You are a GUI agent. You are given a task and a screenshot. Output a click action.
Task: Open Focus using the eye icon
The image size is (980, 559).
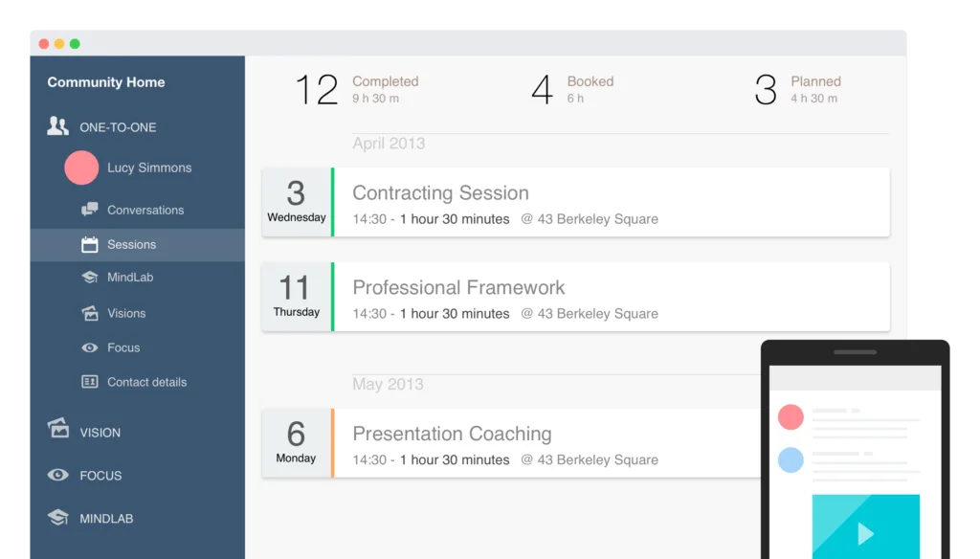pyautogui.click(x=89, y=347)
